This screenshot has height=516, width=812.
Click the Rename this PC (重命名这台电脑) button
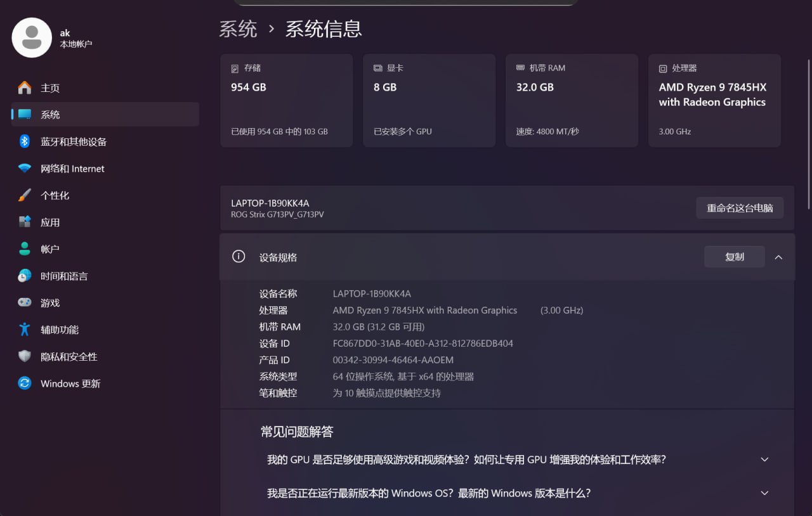point(740,208)
